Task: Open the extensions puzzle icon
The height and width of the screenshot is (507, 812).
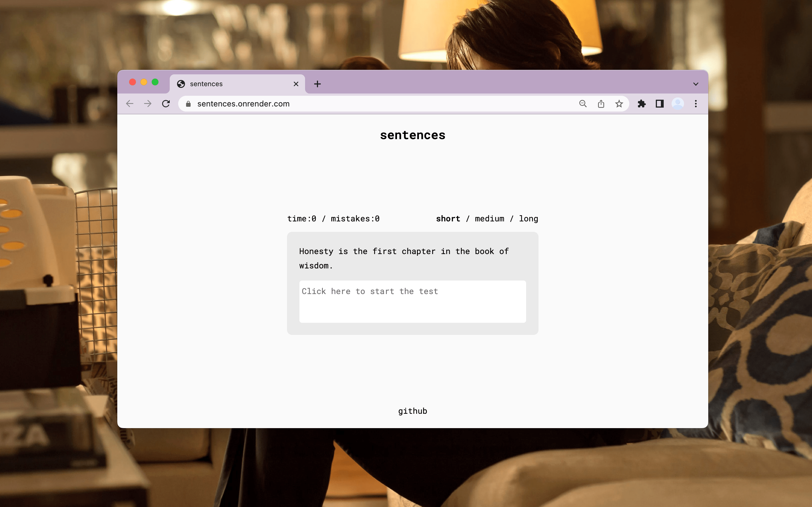Action: pos(642,104)
